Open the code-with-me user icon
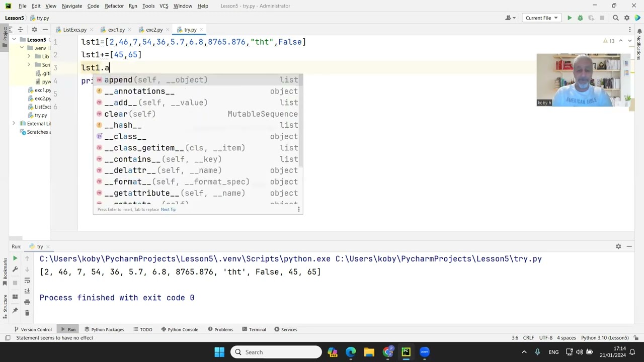The image size is (644, 362). point(510,18)
